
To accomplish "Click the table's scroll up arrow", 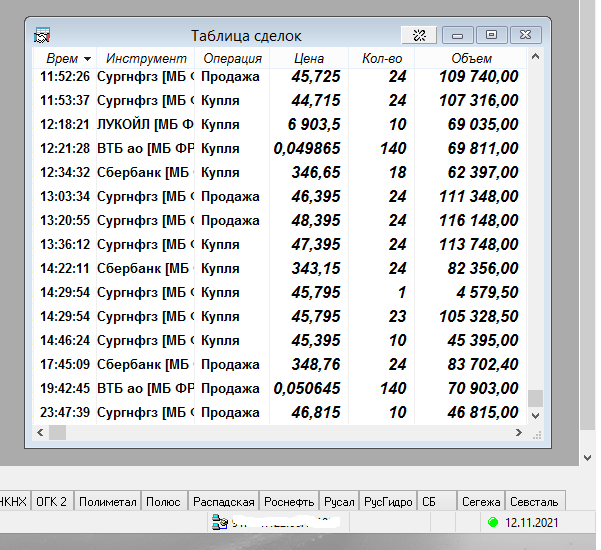I will click(x=535, y=57).
